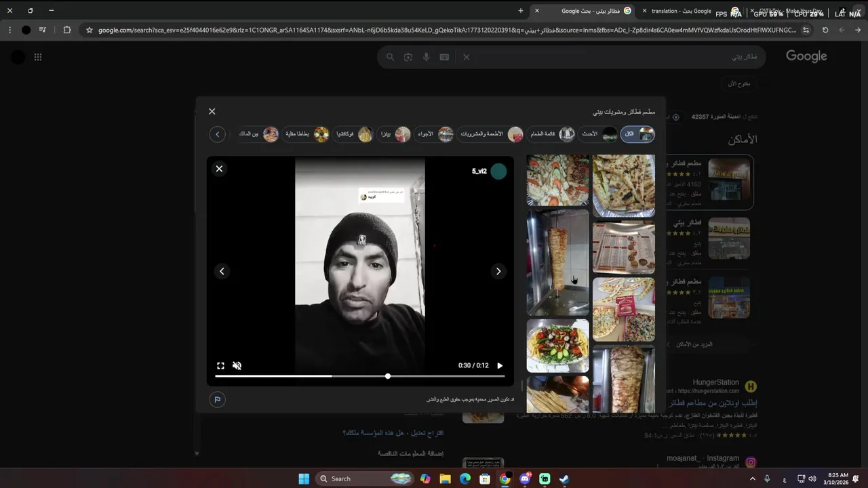Viewport: 868px width, 488px height.
Task: Open Microsoft Store from taskbar
Action: coord(485,479)
